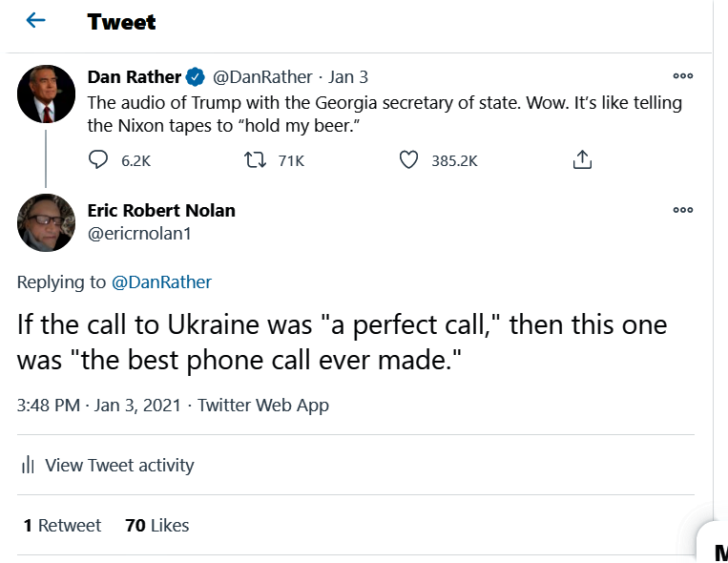728x563 pixels.
Task: Open Dan Rather tweet's more options menu
Action: pyautogui.click(x=682, y=76)
